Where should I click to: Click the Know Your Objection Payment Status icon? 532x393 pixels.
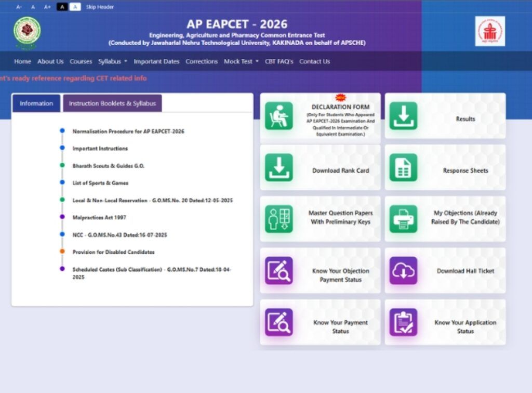(x=278, y=270)
